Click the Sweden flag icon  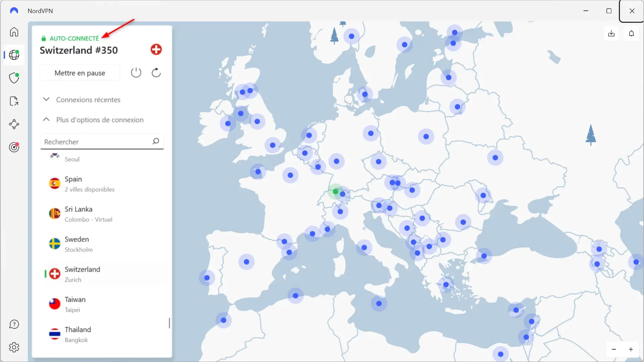pos(55,244)
